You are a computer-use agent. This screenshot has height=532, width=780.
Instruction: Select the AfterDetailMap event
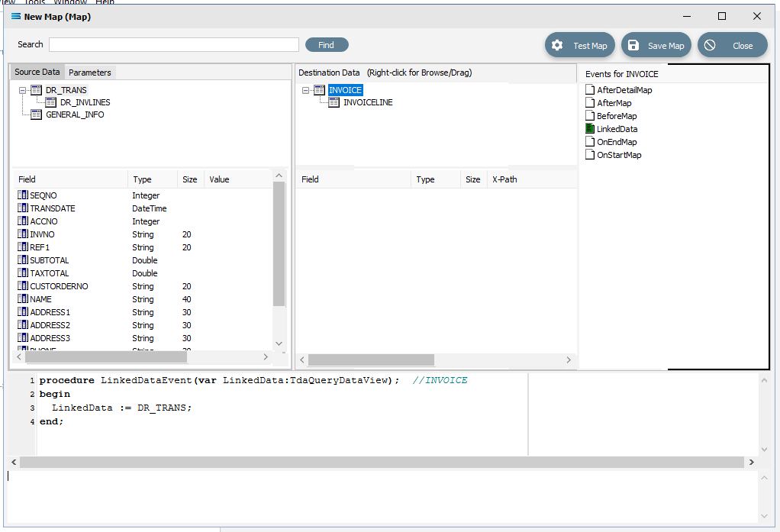624,90
